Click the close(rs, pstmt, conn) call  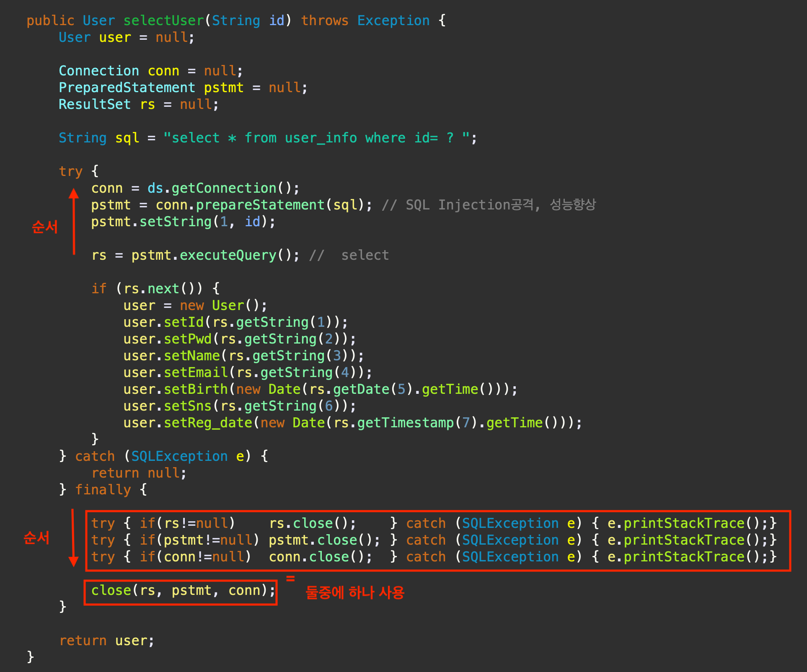183,591
